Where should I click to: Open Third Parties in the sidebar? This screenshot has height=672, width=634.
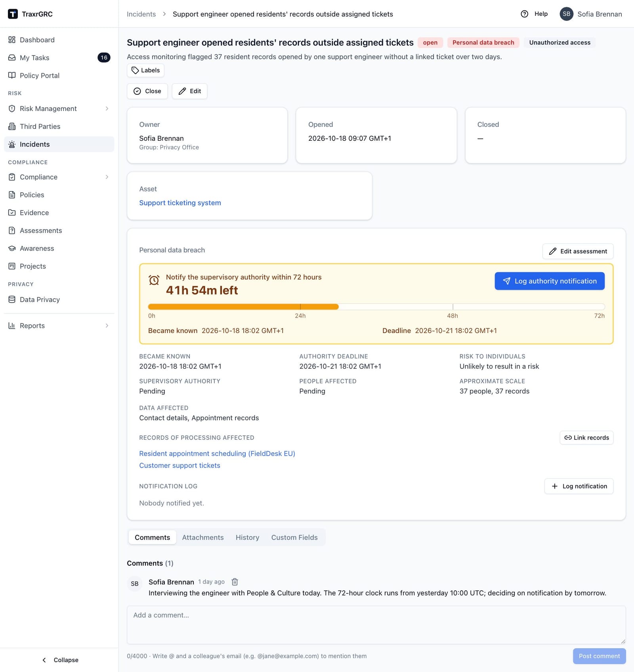click(x=59, y=126)
